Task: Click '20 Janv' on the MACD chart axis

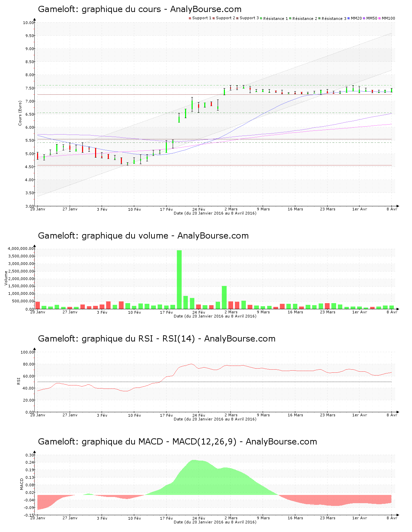Action: (x=38, y=518)
